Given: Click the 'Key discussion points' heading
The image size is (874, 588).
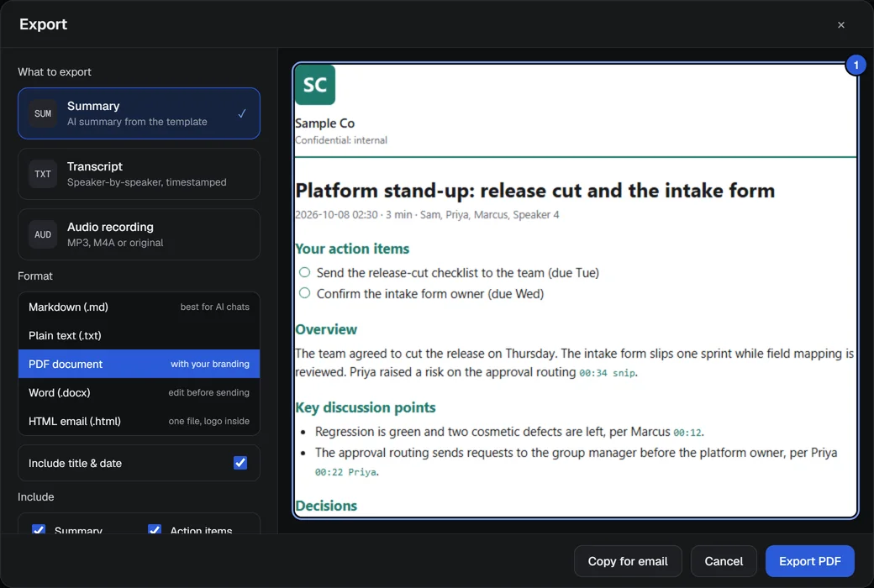Looking at the screenshot, I should point(365,407).
